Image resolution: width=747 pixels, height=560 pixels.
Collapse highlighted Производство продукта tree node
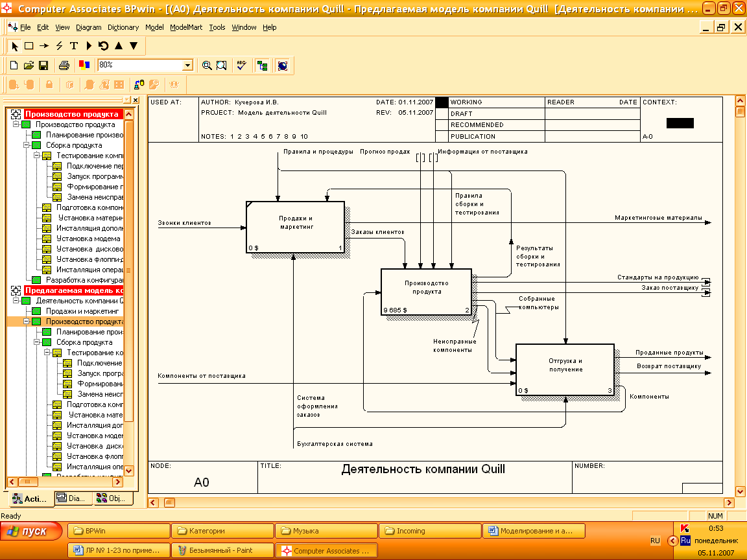(x=26, y=321)
